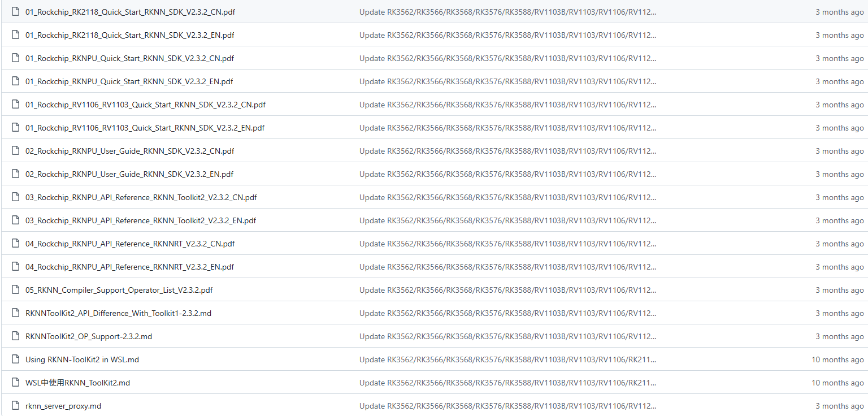Open 02_Rockchip_RKNPU_User_Guide_RKNN_SDK_V2.3.2_EN.pdf document
Screen dimensions: 868x416
pos(129,174)
